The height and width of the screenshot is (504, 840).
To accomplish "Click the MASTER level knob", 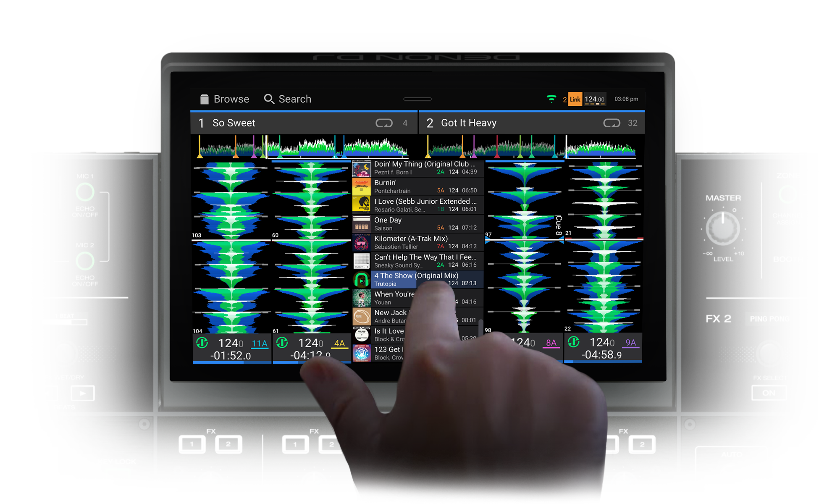I will tap(723, 229).
